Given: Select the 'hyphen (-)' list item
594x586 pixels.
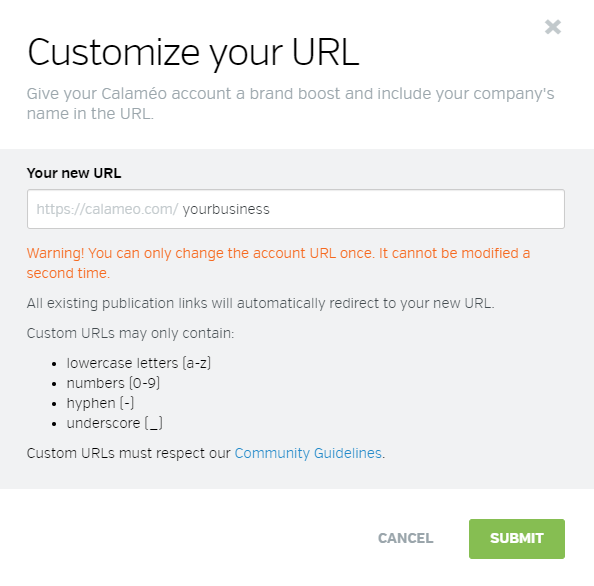Looking at the screenshot, I should point(100,403).
